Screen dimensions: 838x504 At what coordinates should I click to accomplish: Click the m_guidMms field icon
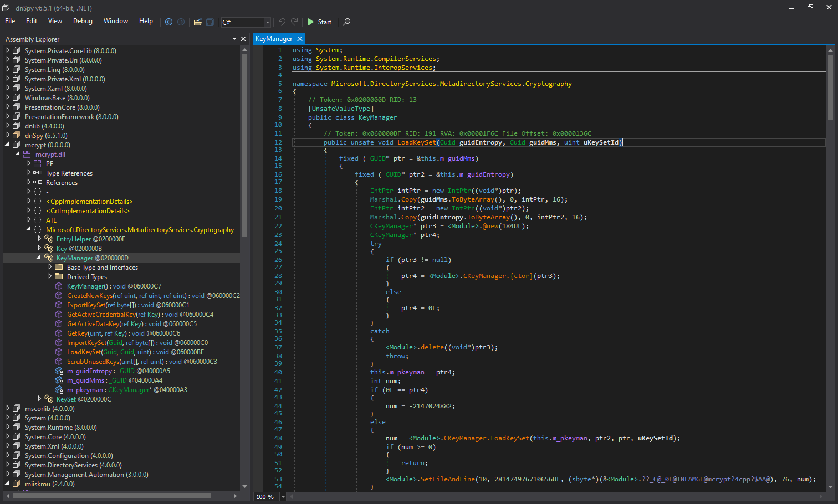click(59, 380)
